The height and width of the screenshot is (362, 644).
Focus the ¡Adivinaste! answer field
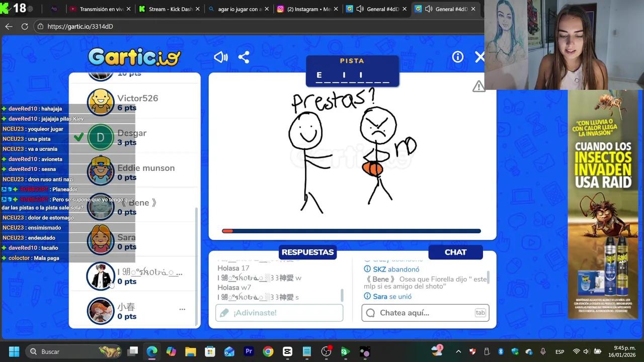coord(279,313)
